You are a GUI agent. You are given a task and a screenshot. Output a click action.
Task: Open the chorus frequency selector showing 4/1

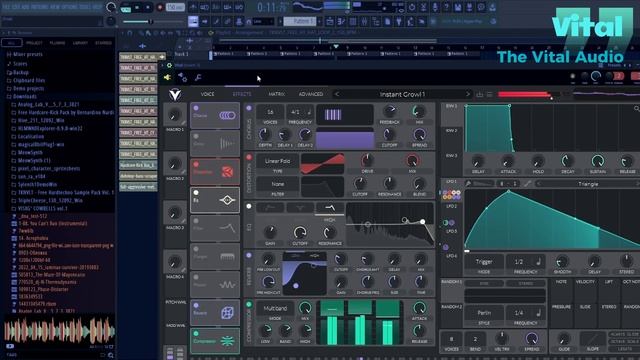point(300,112)
